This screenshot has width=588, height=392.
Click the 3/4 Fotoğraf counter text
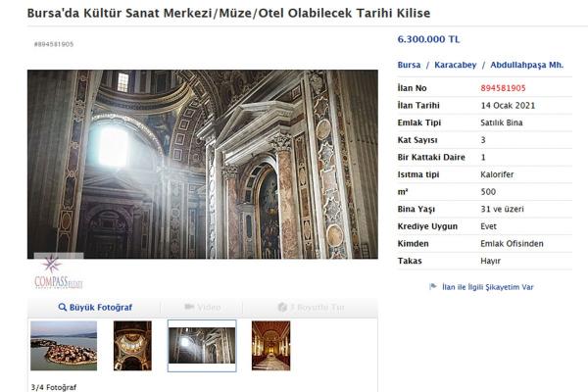click(53, 386)
